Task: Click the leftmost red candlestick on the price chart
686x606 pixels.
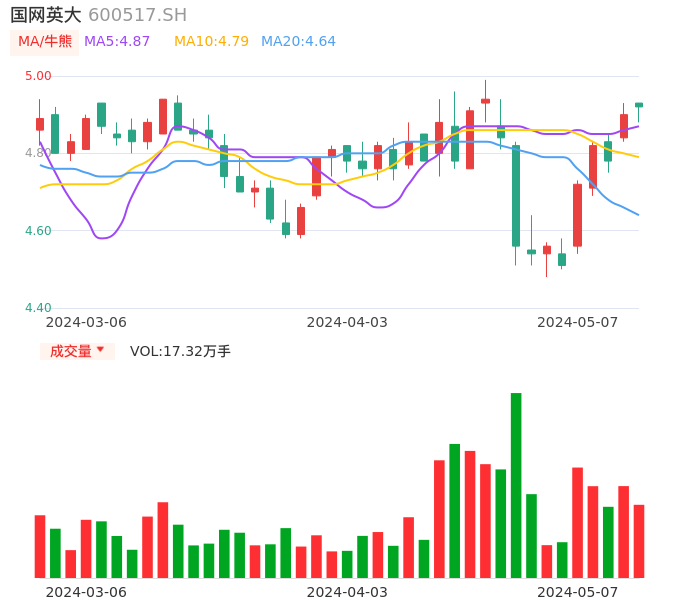Action: (40, 124)
